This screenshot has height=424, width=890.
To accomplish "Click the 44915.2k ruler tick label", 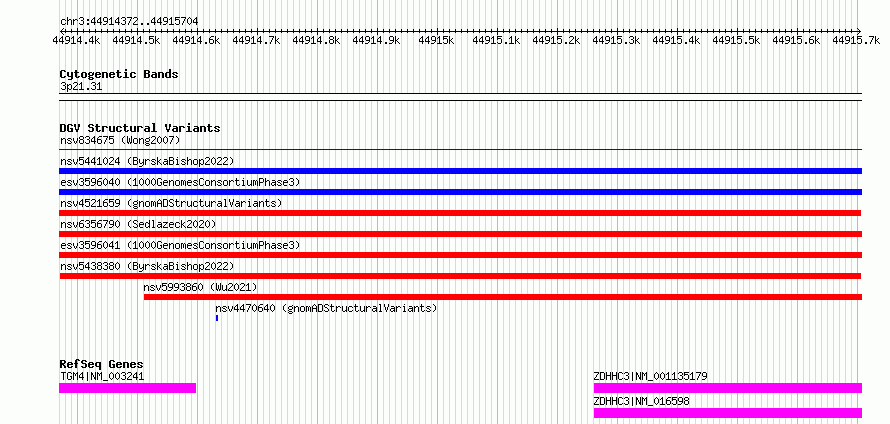I will 556,41.
